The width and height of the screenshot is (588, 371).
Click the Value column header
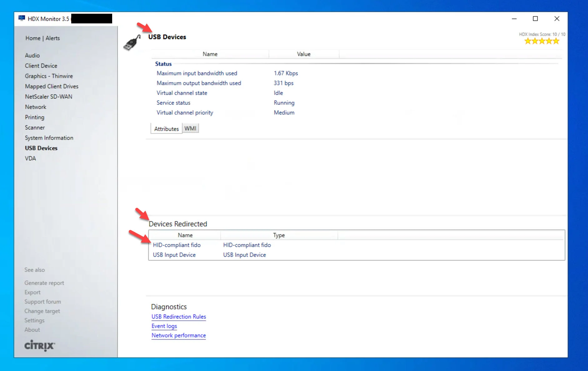304,54
